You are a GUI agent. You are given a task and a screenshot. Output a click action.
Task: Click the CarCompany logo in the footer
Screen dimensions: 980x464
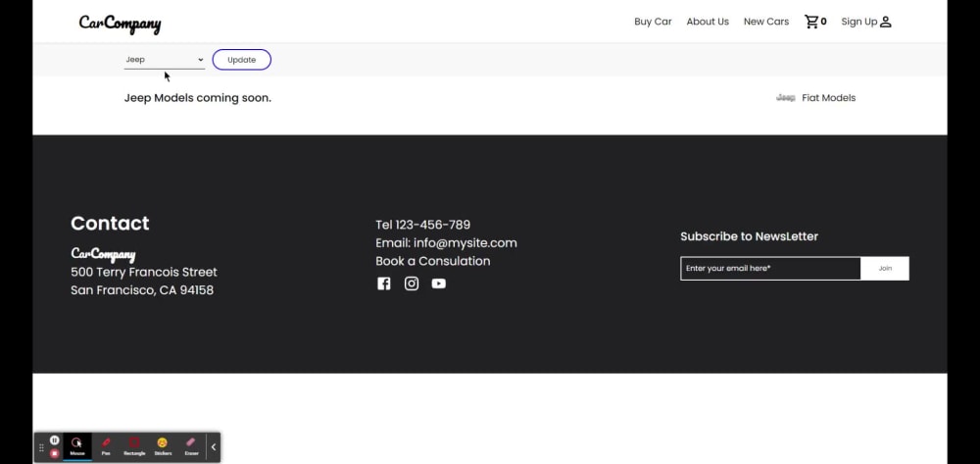coord(103,254)
